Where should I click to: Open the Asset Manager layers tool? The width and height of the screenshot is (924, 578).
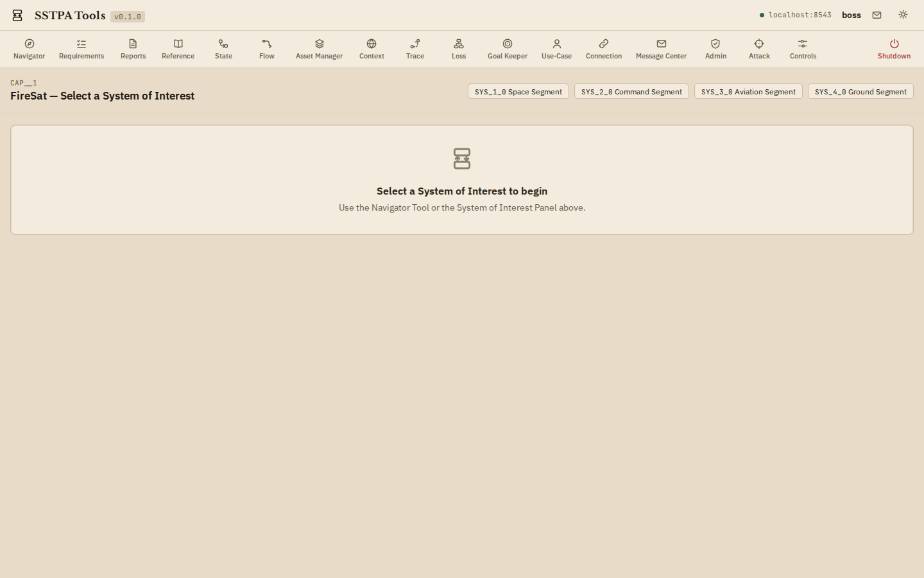(319, 49)
